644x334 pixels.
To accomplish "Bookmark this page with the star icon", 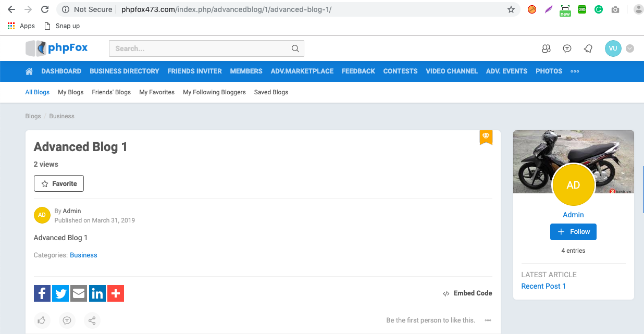I will (511, 9).
